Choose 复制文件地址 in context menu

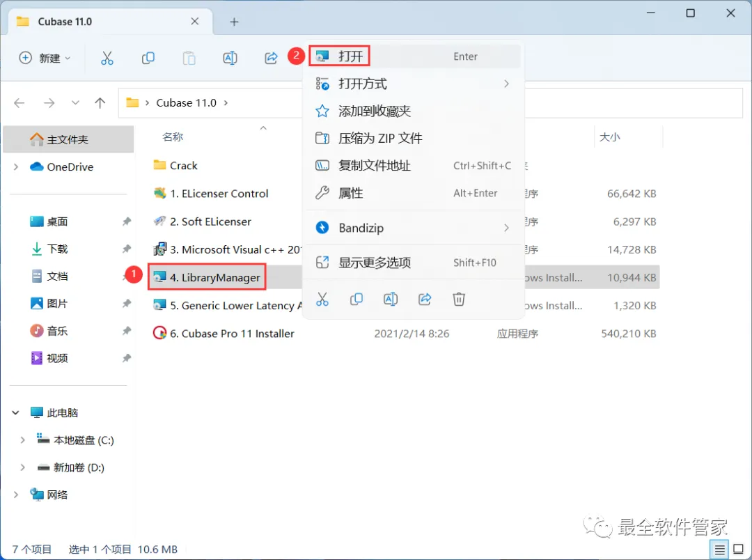414,166
